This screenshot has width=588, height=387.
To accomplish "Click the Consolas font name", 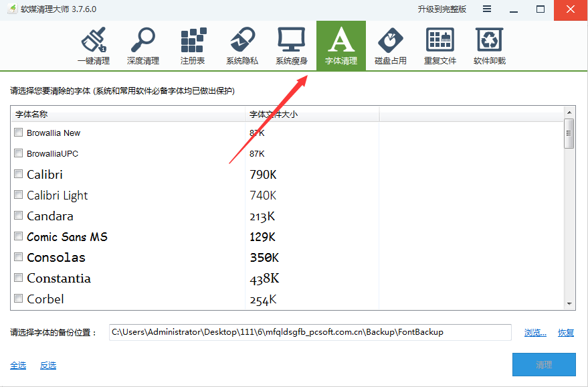I will pyautogui.click(x=56, y=258).
